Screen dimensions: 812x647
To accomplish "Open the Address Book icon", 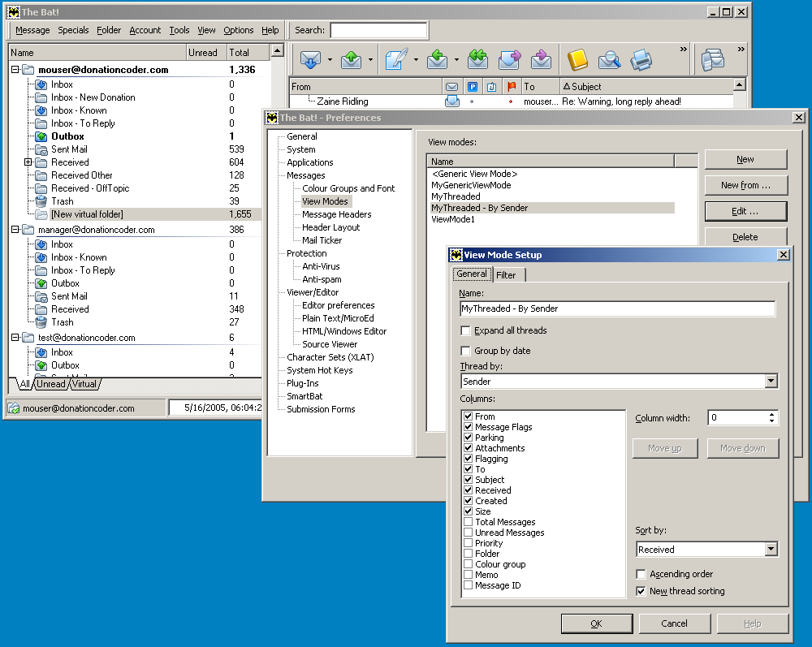I will [577, 60].
